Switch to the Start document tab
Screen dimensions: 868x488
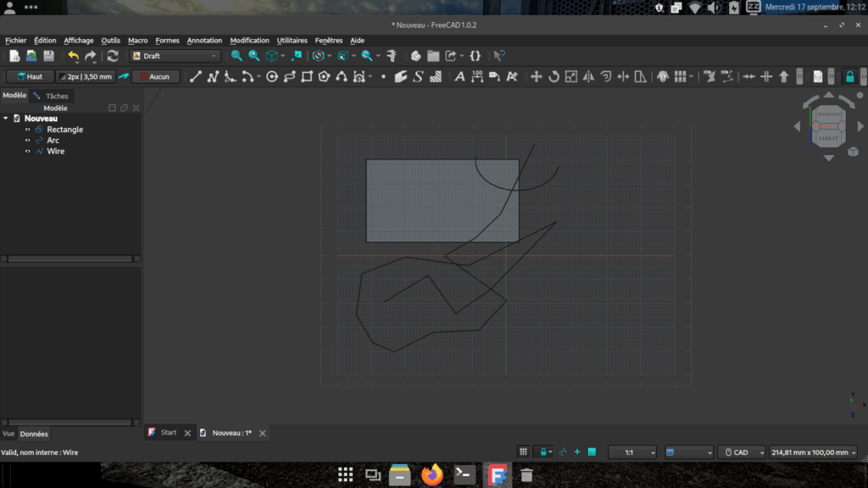point(169,433)
